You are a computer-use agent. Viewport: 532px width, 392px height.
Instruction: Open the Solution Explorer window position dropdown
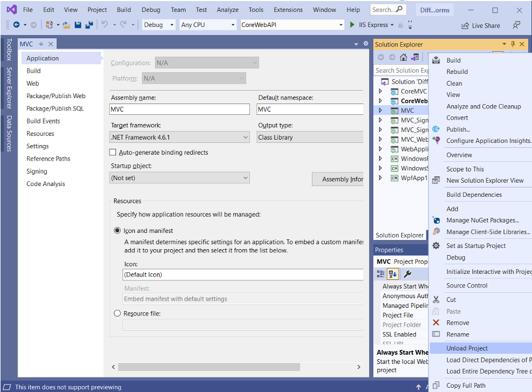[x=504, y=44]
